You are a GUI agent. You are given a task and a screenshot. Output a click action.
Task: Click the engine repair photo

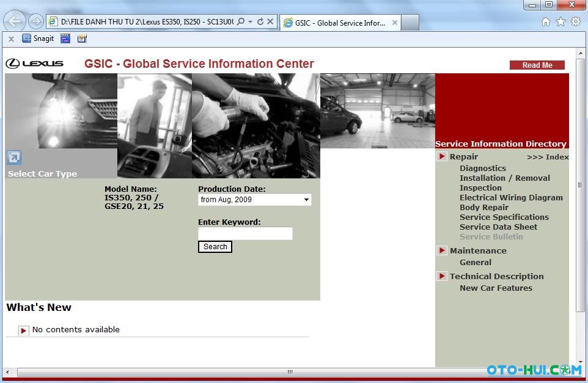coord(256,126)
